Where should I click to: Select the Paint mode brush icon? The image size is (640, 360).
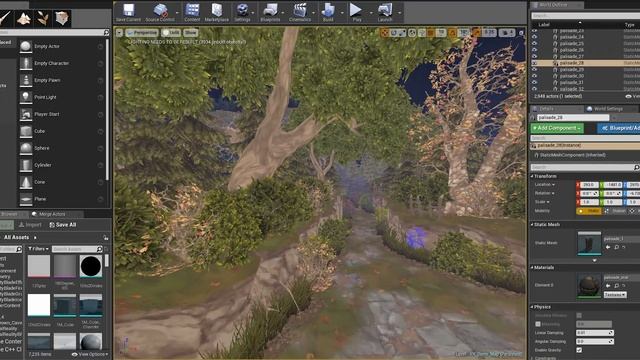tap(6, 18)
